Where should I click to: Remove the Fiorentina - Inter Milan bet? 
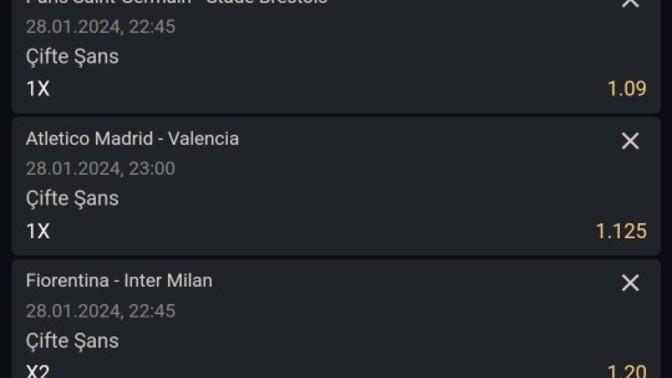(630, 283)
